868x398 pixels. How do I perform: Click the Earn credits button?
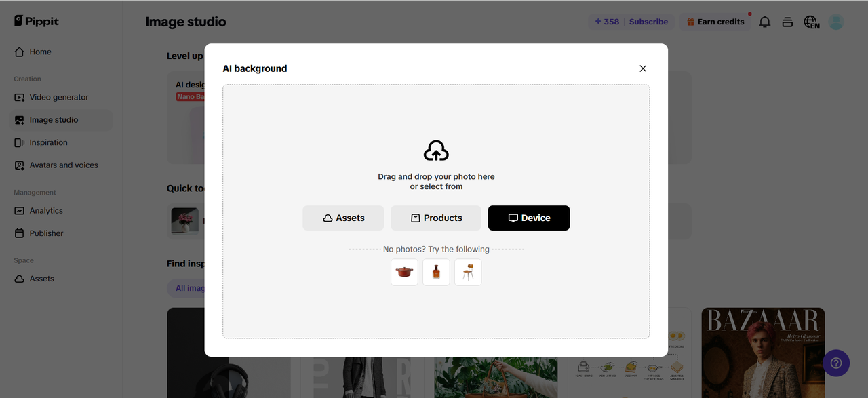(x=715, y=22)
